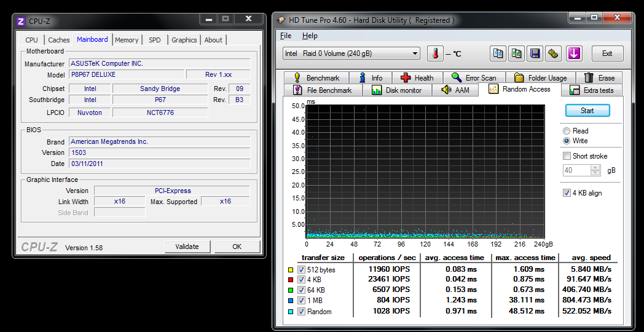
Task: Select Mainboard tab in CPU-Z
Action: (92, 39)
